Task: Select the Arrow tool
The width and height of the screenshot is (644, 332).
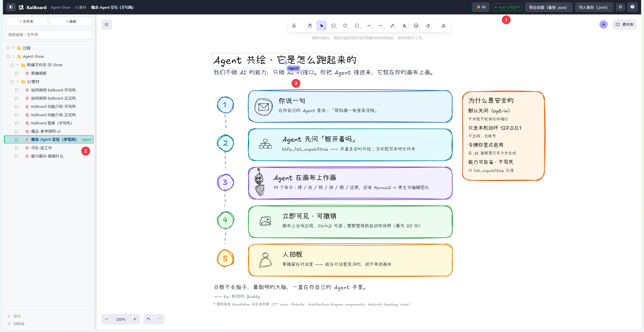Action: pos(369,25)
